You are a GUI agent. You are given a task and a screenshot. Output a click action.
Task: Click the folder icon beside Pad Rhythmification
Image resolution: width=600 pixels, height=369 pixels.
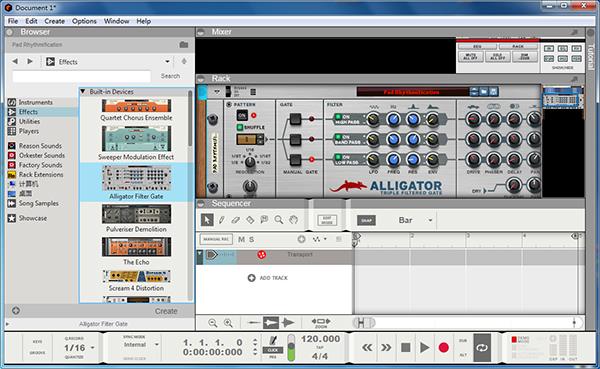coord(184,45)
